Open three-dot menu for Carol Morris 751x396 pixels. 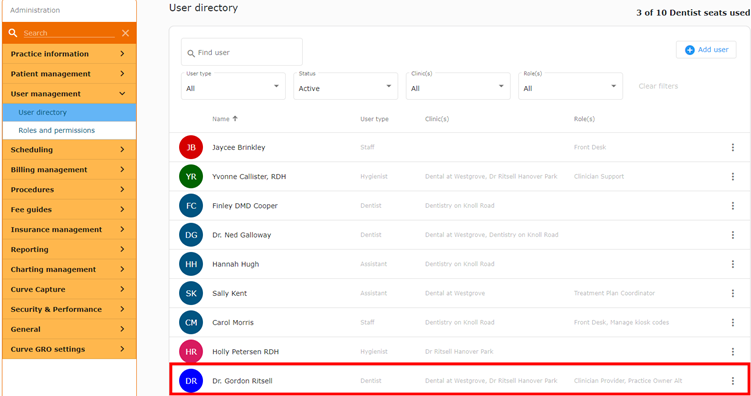732,322
